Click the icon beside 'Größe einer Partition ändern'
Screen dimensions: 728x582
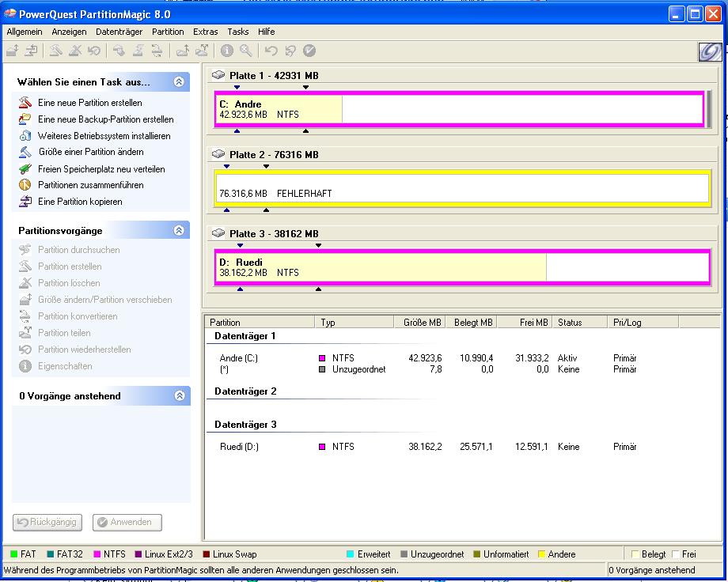25,152
